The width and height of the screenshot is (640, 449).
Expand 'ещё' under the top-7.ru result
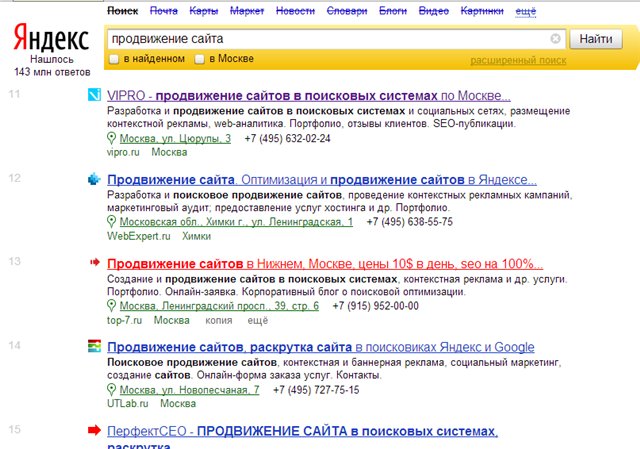(x=258, y=320)
